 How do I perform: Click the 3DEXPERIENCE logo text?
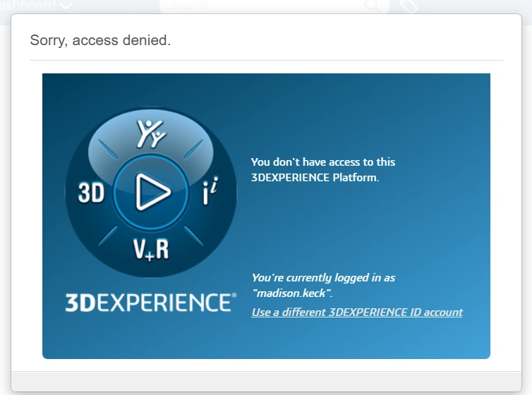[151, 303]
